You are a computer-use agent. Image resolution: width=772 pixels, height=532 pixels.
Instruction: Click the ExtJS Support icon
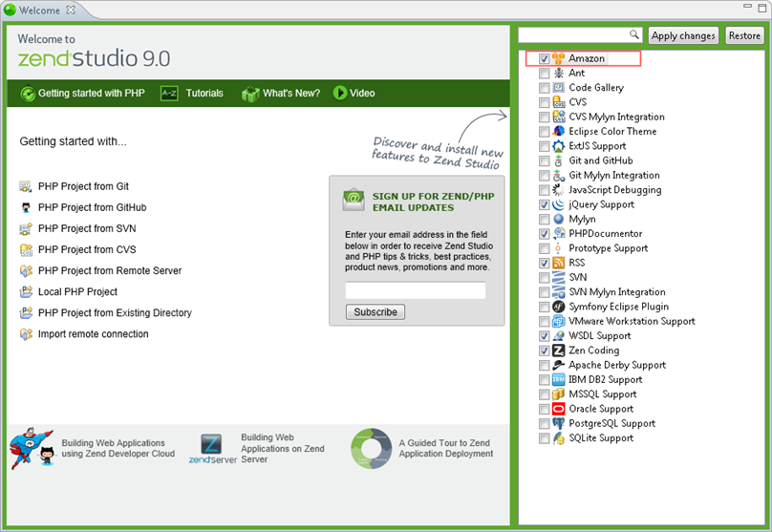[558, 146]
